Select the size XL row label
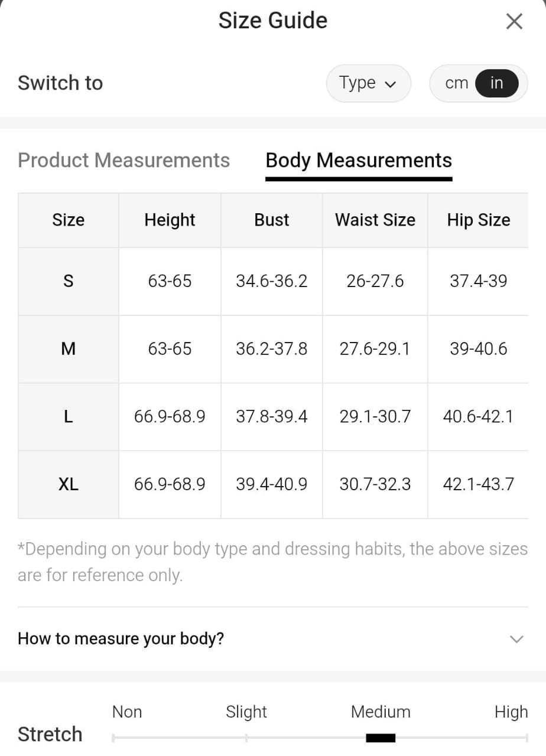 (x=69, y=484)
